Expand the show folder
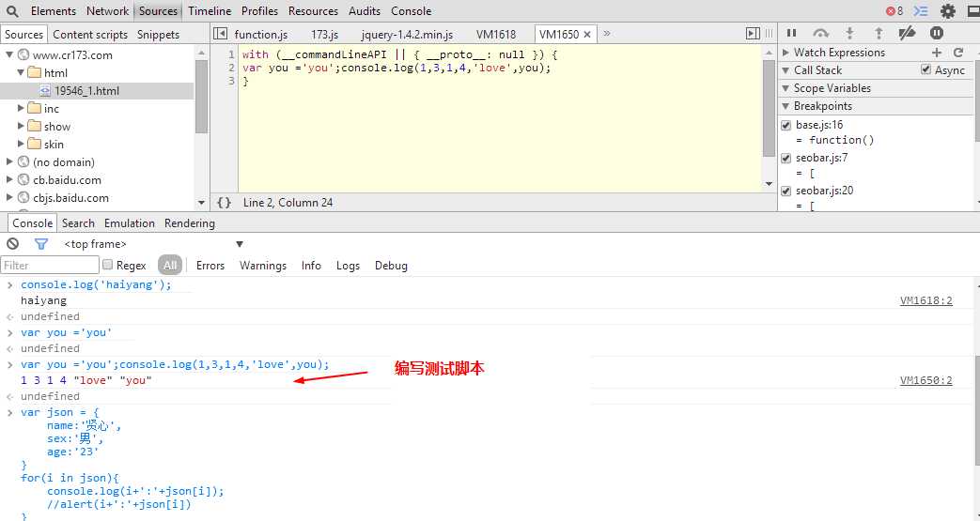Screen dimensions: 980x521 pyautogui.click(x=21, y=126)
